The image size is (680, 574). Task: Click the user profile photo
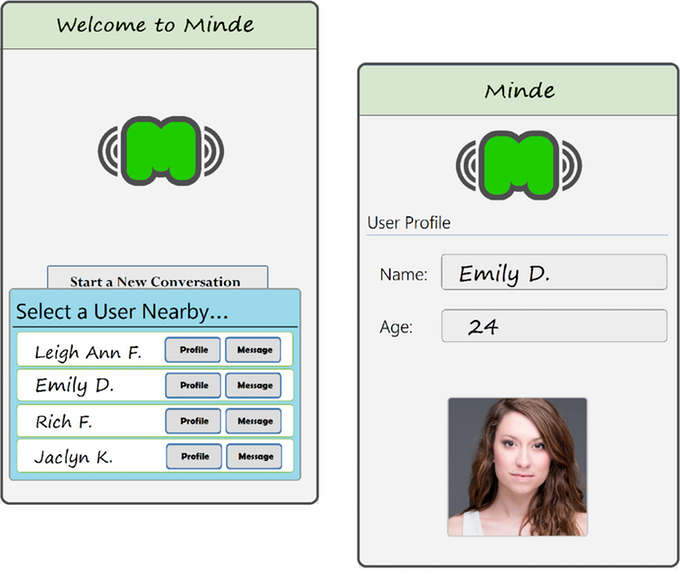click(517, 467)
